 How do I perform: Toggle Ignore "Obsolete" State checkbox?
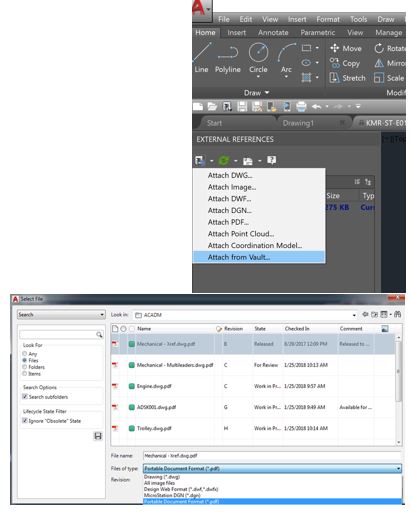(x=25, y=420)
